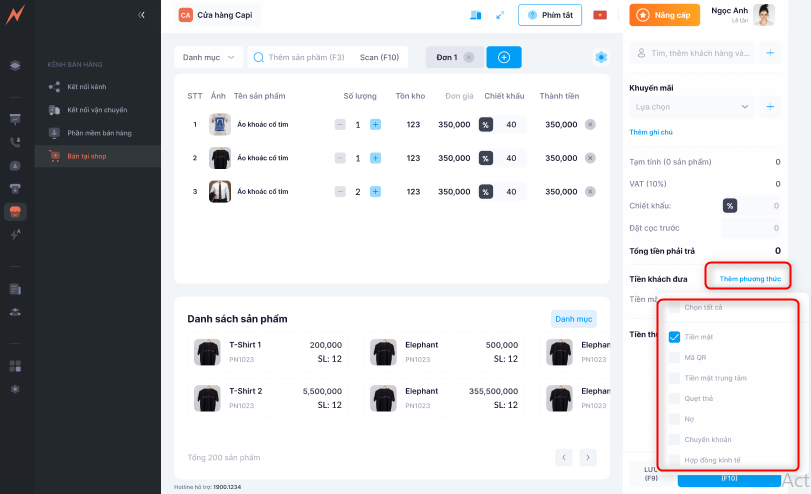Click the fullscreen expand arrows icon
The image size is (811, 494).
[500, 15]
